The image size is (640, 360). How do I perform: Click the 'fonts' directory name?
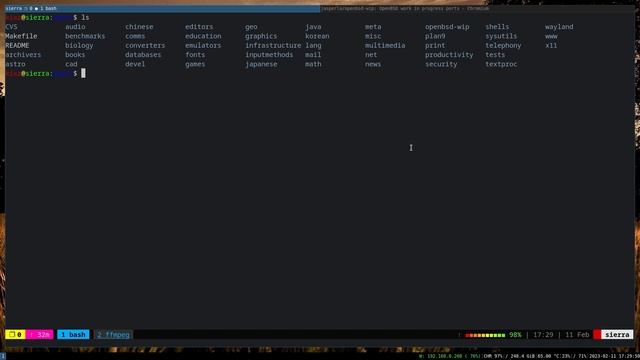[x=195, y=55]
